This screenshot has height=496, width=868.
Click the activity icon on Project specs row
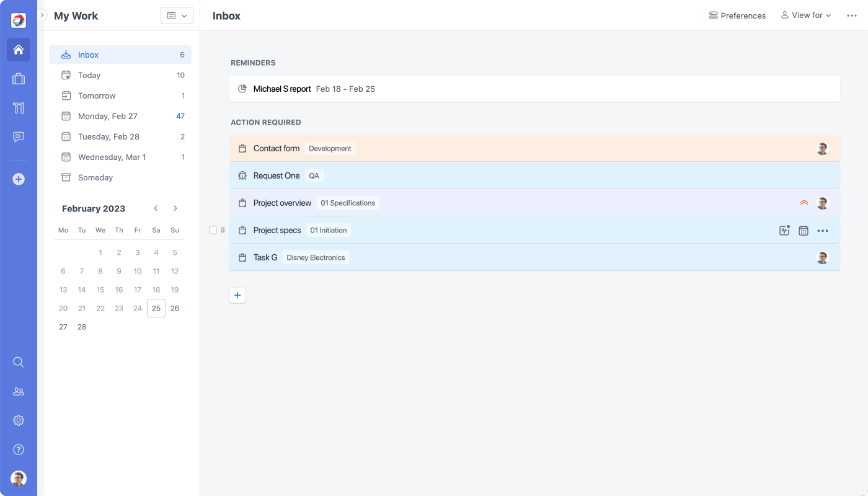(784, 230)
